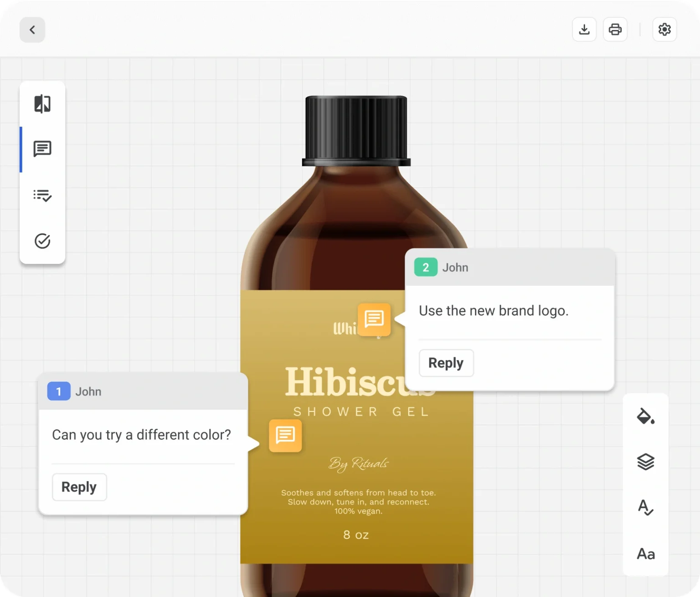
Task: Select the pages view icon
Action: click(x=42, y=104)
